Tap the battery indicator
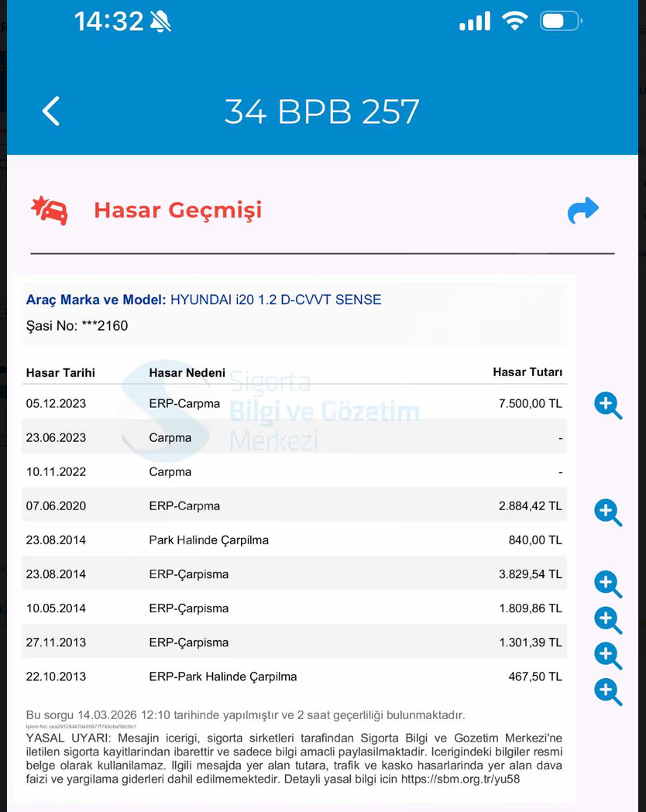Screen dimensions: 646x812 (561, 21)
